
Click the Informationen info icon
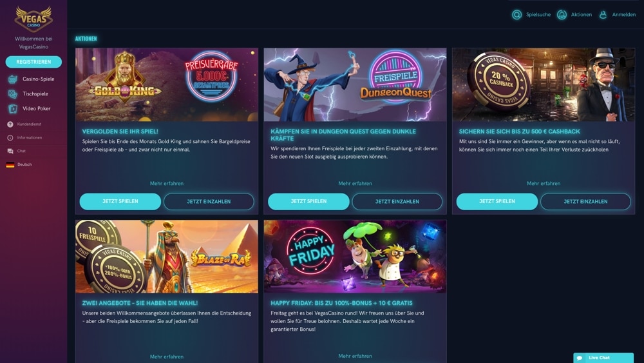coord(10,138)
